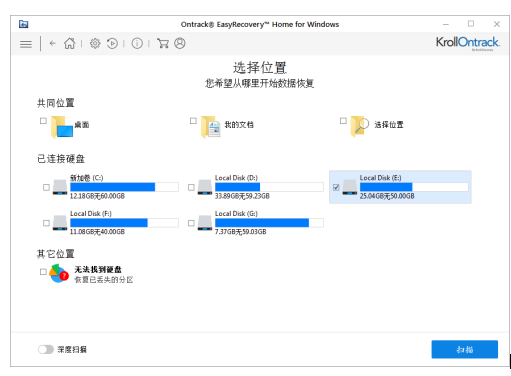Click the 新加卷 (C:) drive icon
This screenshot has height=376, width=511.
[60, 187]
